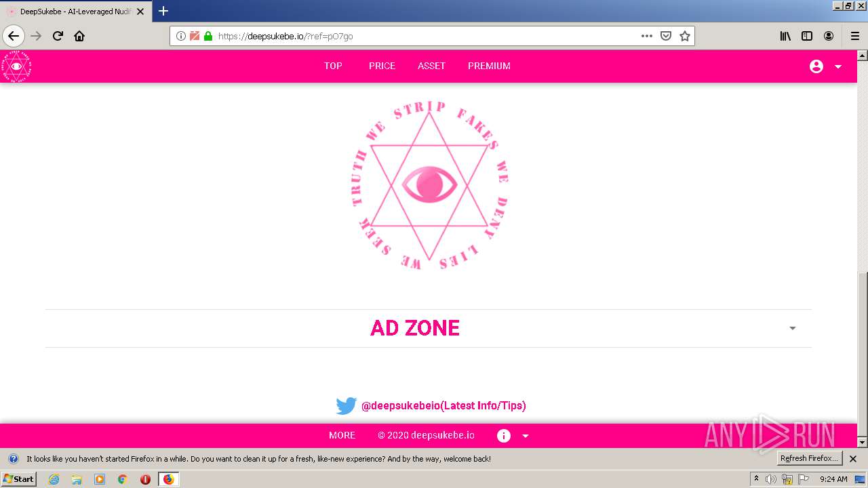Bookmark this page with the star icon

[685, 37]
